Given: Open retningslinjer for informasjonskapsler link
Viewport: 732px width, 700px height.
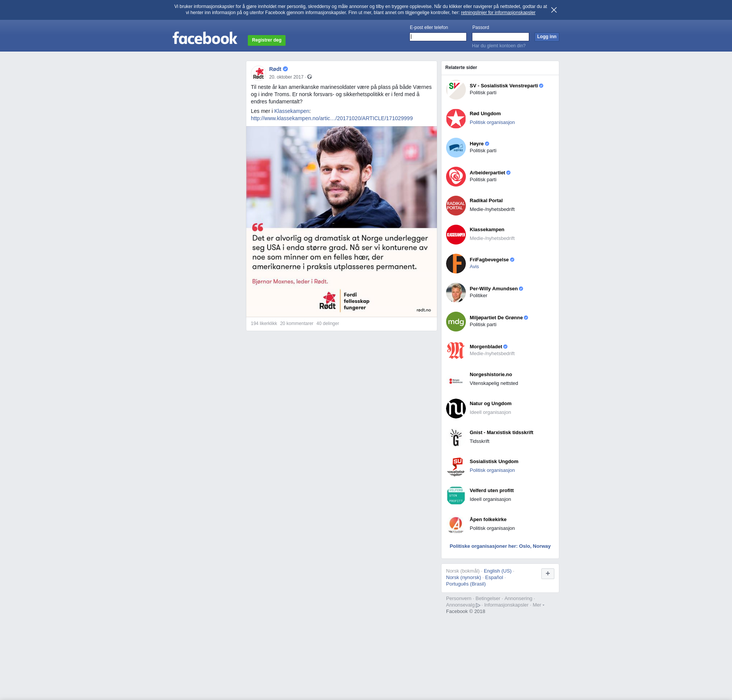Looking at the screenshot, I should click(498, 13).
